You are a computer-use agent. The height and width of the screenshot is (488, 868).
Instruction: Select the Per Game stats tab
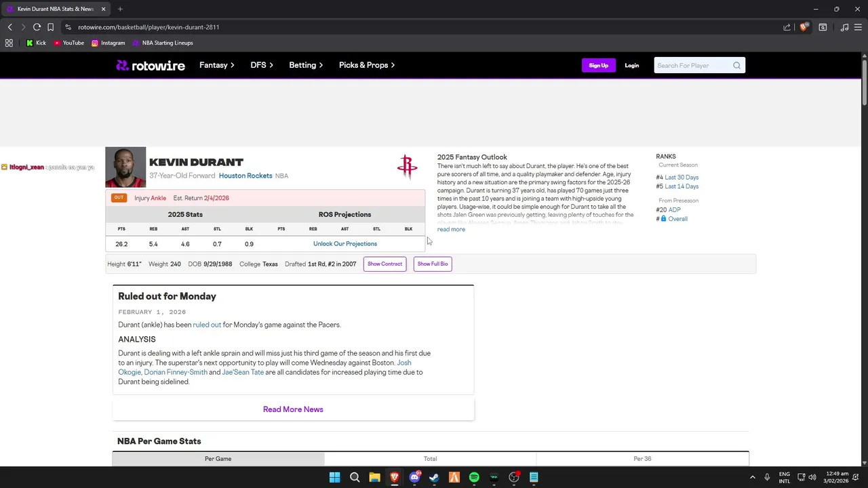(218, 459)
